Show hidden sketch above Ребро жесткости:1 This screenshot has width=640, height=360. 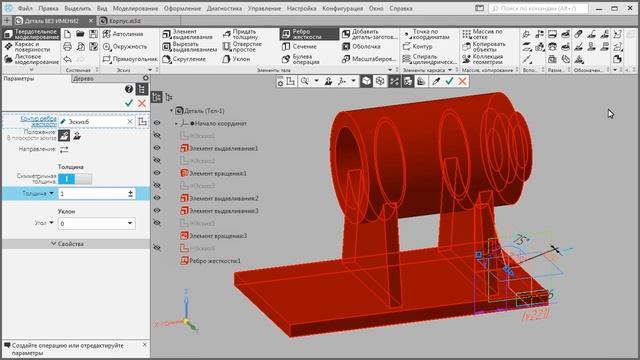[157, 248]
